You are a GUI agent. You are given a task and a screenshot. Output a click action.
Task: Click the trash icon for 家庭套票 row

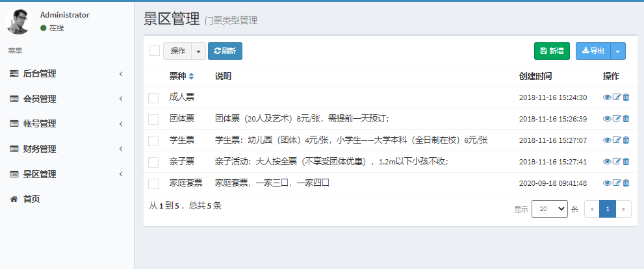point(626,183)
